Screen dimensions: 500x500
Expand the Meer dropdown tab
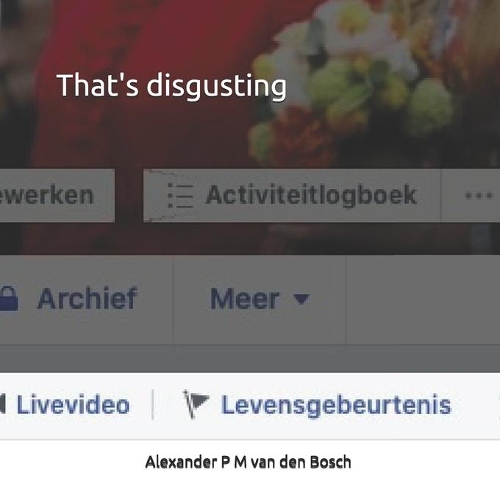tap(260, 299)
